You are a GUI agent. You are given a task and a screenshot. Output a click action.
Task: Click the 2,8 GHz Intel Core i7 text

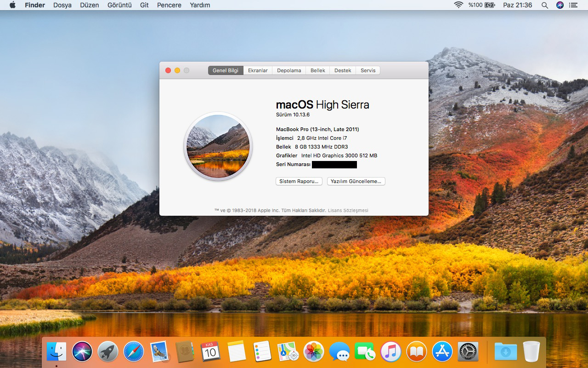[322, 138]
